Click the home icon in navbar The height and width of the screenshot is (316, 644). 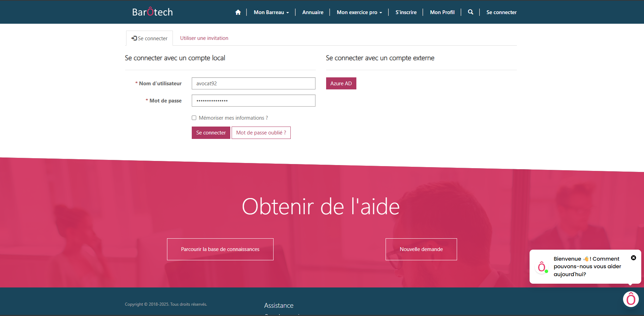[x=238, y=12]
